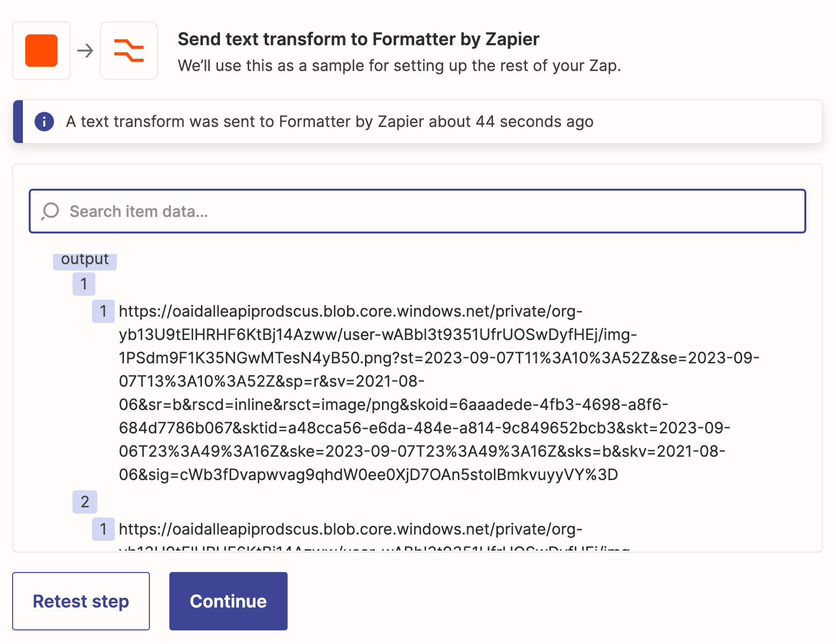Click the magnifying glass search icon

pyautogui.click(x=50, y=212)
